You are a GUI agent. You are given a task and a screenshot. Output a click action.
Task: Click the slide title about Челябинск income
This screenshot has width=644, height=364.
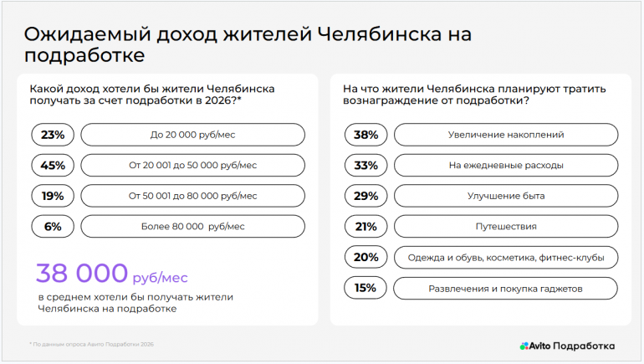[247, 44]
